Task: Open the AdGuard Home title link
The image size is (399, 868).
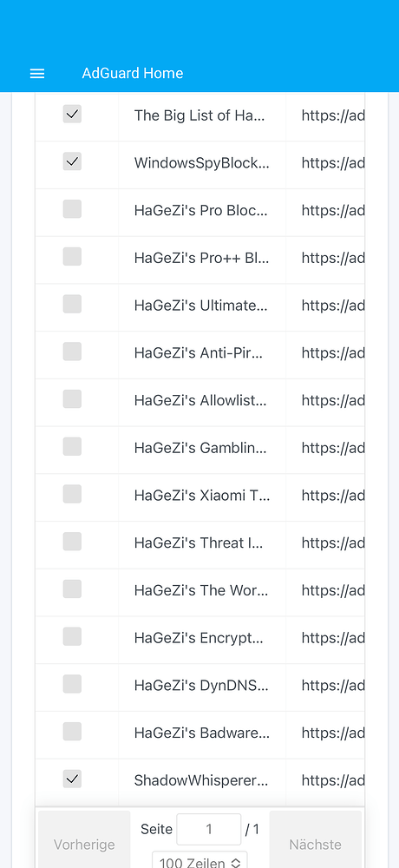Action: coord(132,73)
